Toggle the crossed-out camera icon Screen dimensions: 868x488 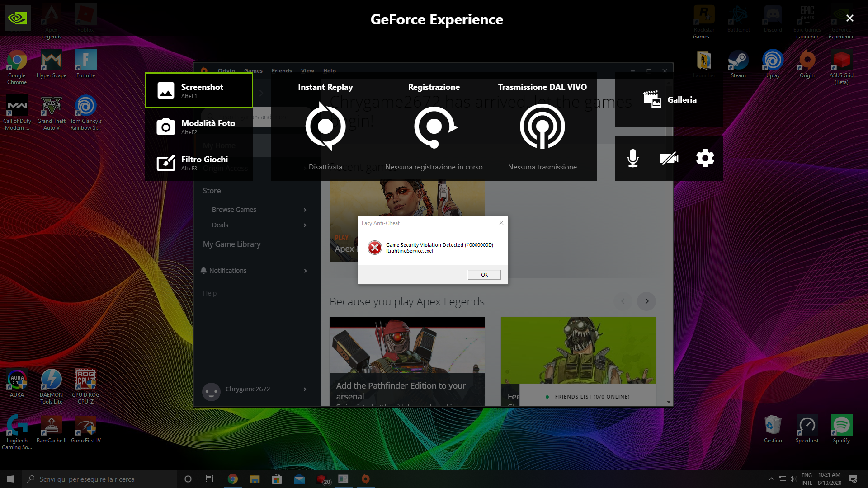coord(669,158)
